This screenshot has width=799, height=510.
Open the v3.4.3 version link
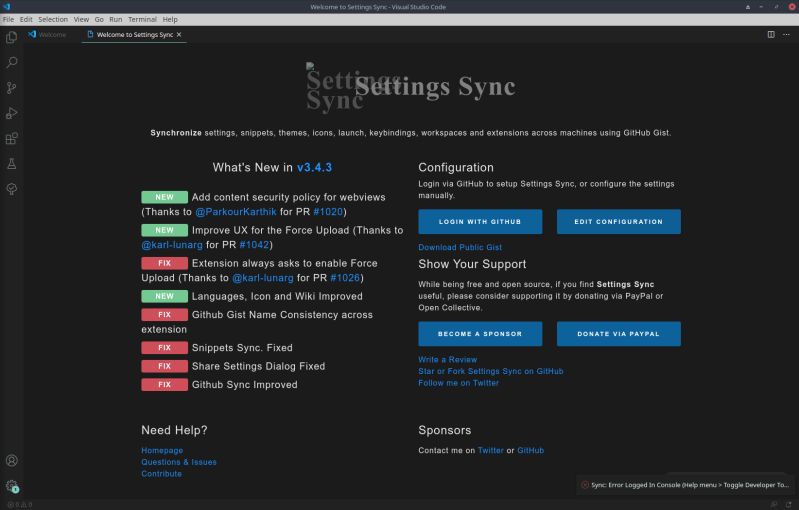point(314,167)
